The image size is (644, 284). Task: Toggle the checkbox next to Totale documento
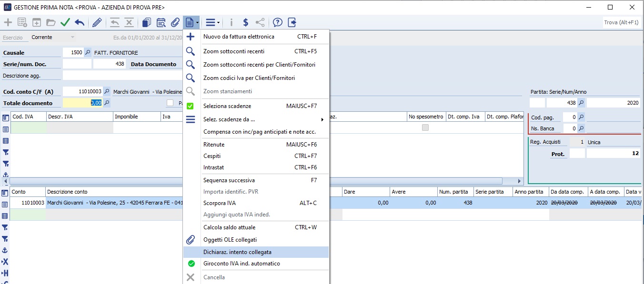[x=170, y=103]
